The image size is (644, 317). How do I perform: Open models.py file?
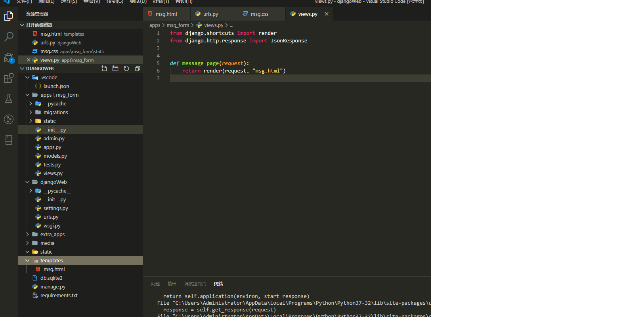(x=80, y=156)
